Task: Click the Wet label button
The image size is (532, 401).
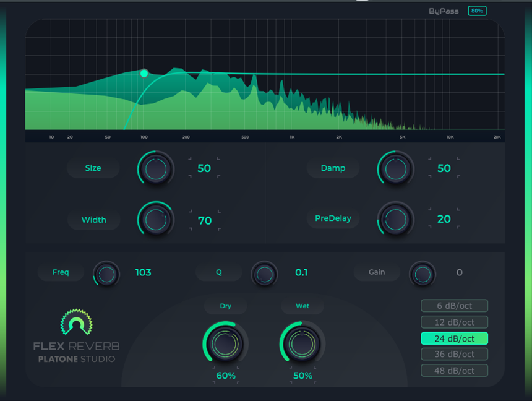Action: coord(302,306)
